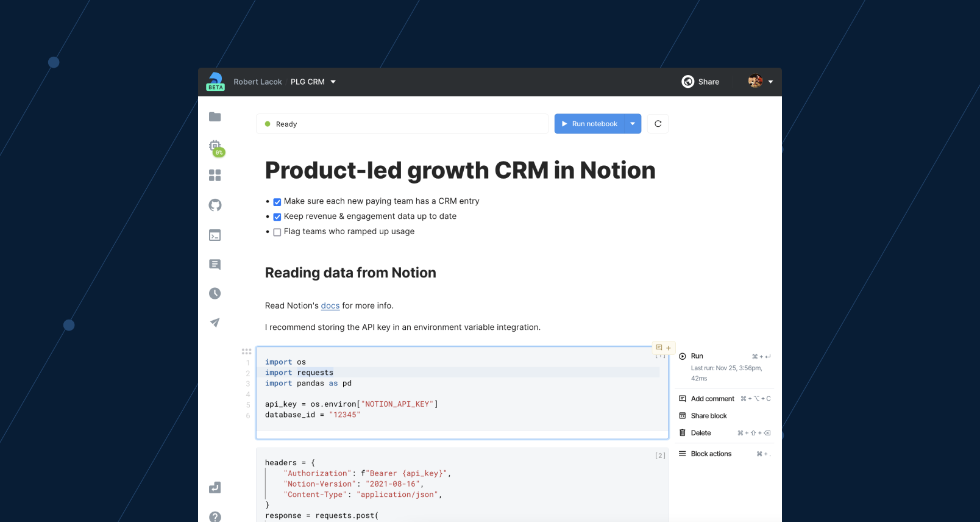
Task: Click the Robert Lacok workspace name
Action: click(x=258, y=82)
